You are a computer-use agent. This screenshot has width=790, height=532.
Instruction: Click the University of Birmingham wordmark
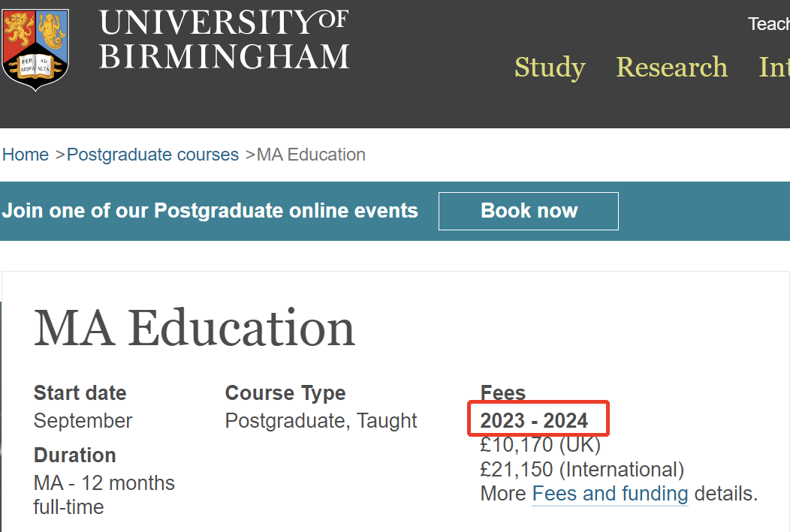(x=225, y=39)
